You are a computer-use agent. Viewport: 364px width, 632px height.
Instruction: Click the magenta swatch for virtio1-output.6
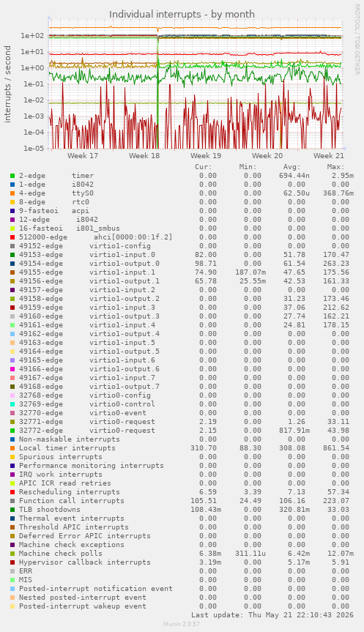pos(12,369)
